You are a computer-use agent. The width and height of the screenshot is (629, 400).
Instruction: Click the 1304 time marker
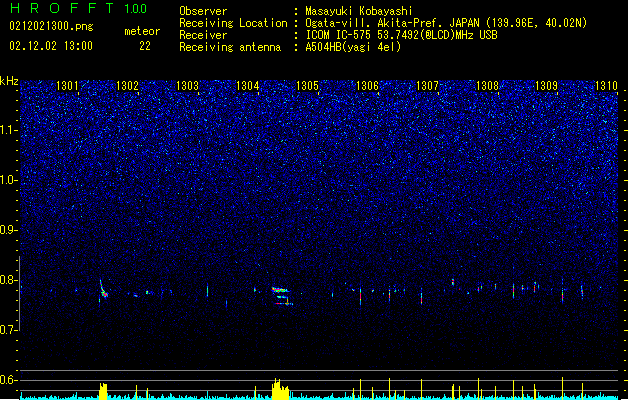click(x=248, y=85)
